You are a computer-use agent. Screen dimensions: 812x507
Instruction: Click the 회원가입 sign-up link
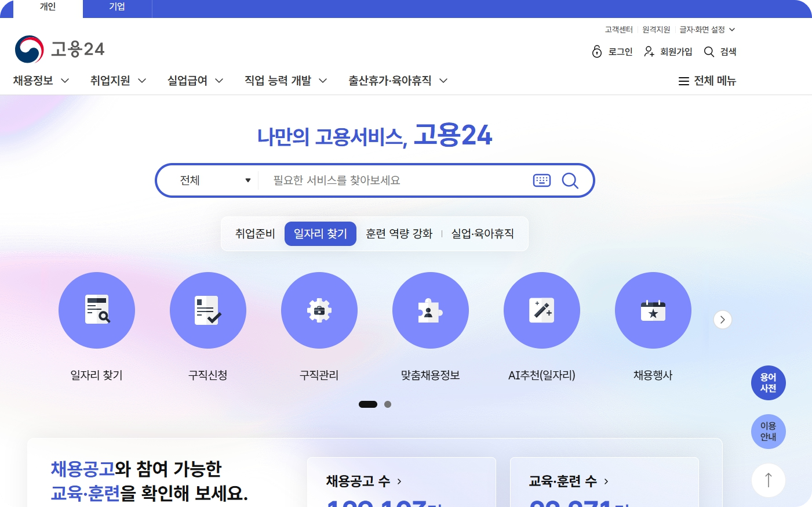click(668, 52)
